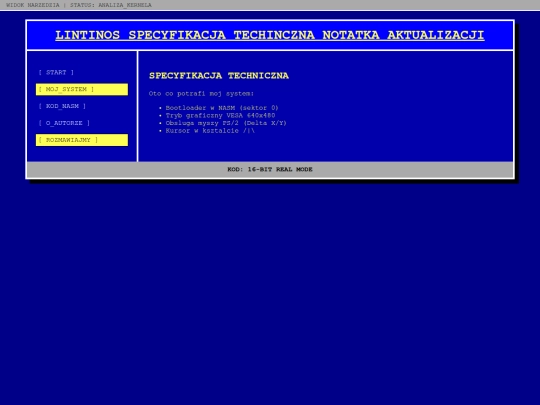
Task: Click the 'STATUS: ANALIZA_KERNELA' status text
Action: (111, 5)
